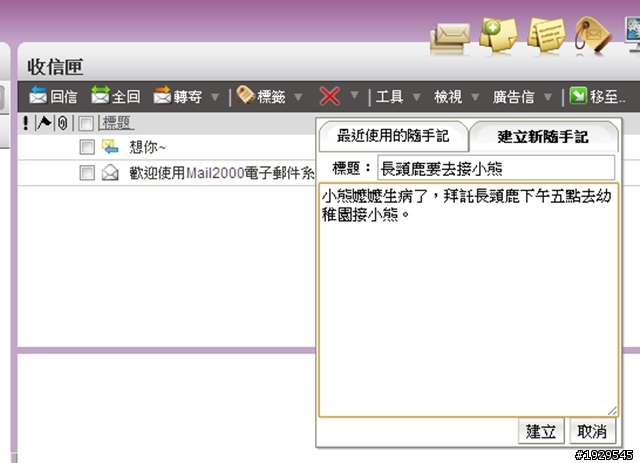Expand the 標籤 dropdown arrow
Image resolution: width=640 pixels, height=463 pixels.
[x=298, y=97]
